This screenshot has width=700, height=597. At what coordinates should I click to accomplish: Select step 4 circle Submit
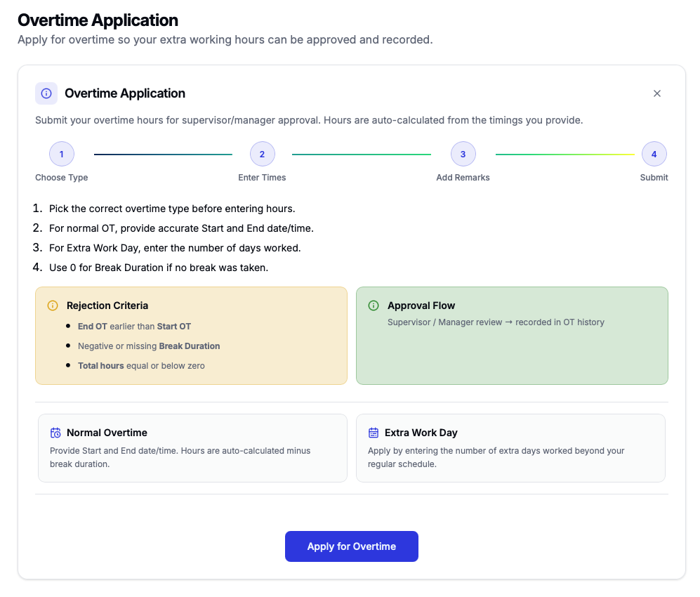click(654, 154)
